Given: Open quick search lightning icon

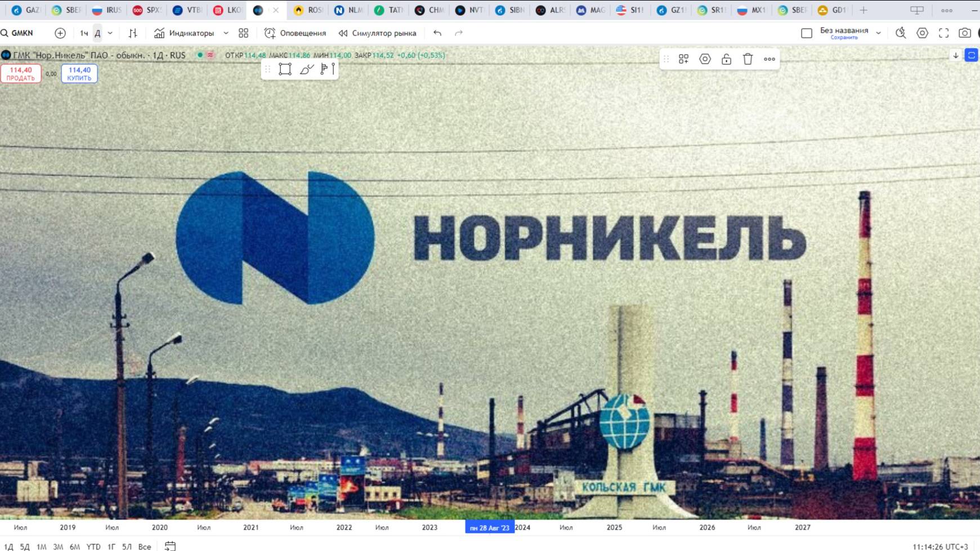Looking at the screenshot, I should [x=901, y=33].
